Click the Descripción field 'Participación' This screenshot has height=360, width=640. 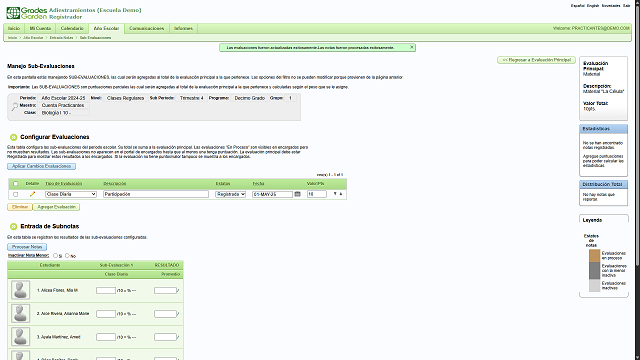pos(156,194)
